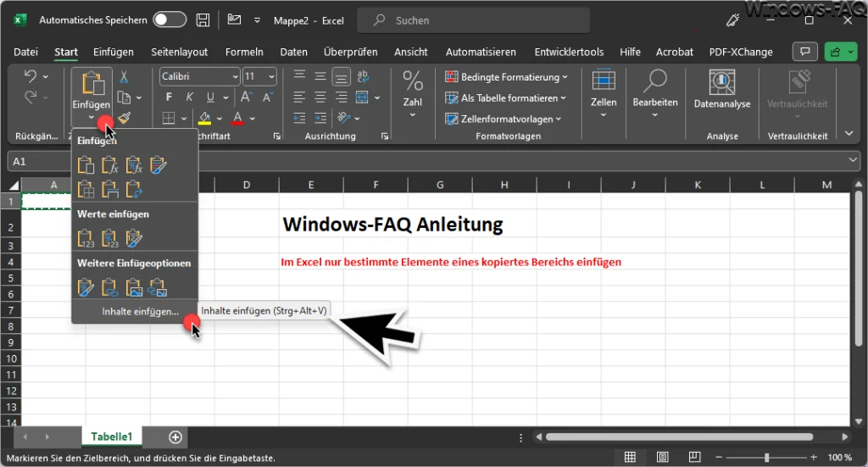Screen dimensions: 868x467
Task: Add a new sheet with the plus icon
Action: (x=175, y=437)
